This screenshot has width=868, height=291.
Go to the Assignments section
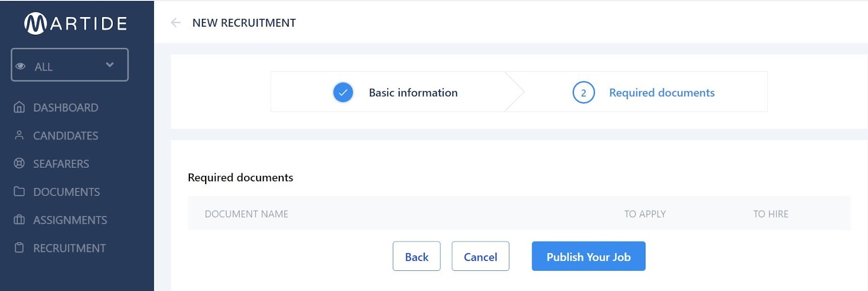click(70, 220)
